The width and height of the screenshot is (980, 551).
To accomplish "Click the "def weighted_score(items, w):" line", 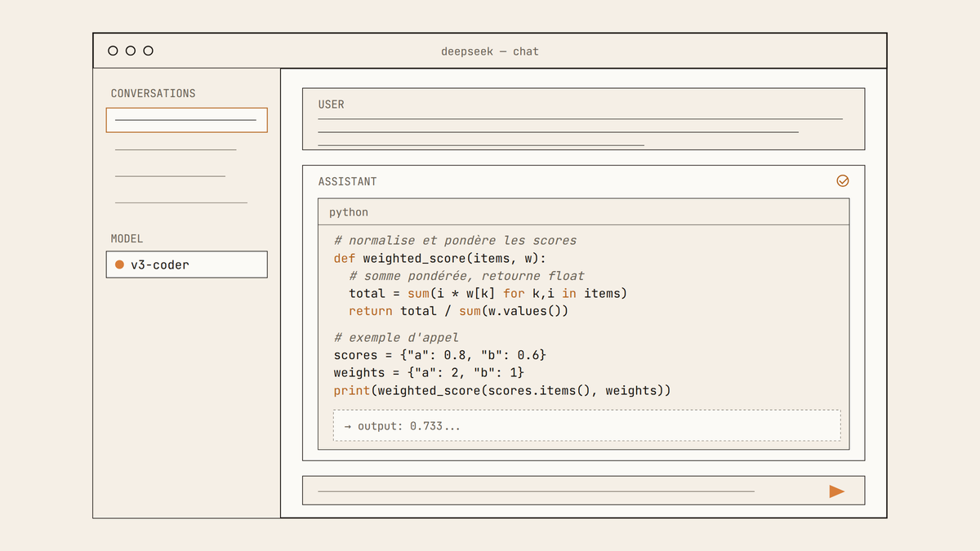I will tap(441, 259).
